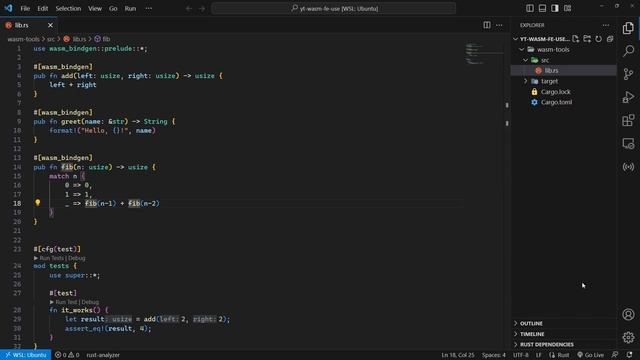Open the Accounts menu icon
Viewport: 640px width, 360px height.
click(628, 314)
